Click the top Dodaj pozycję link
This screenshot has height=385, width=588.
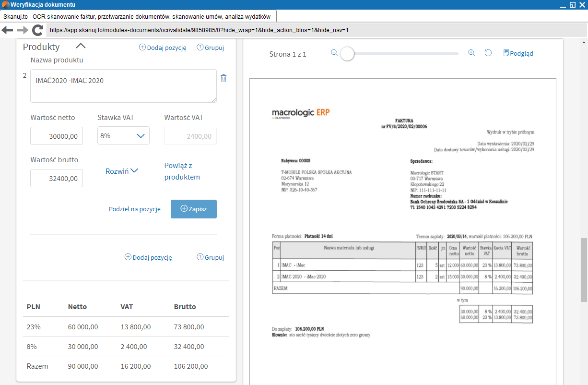(163, 48)
